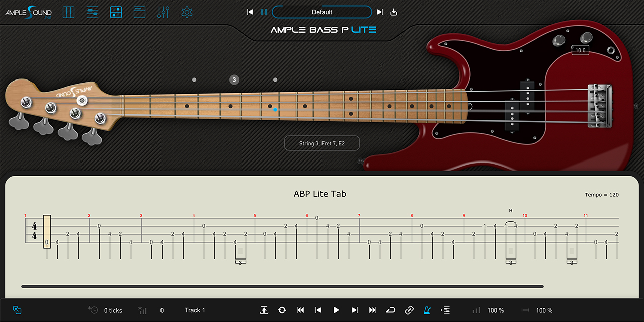
Task: Click the hammer-on H marking above the tab
Action: pos(511,211)
